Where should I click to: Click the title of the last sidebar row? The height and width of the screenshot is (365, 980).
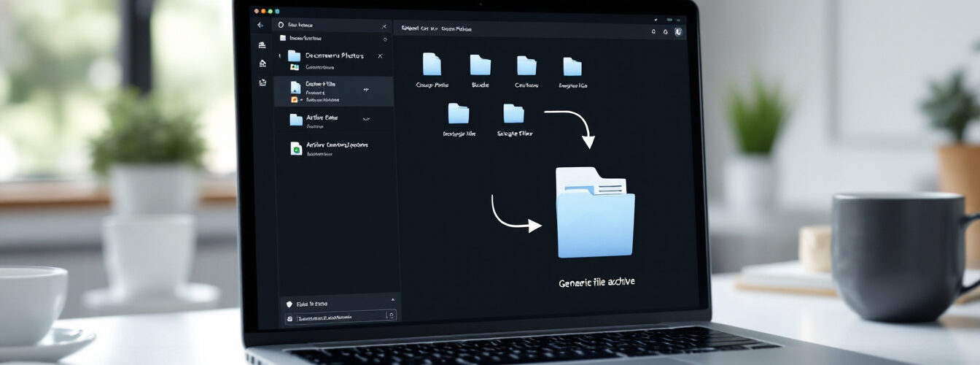tap(338, 145)
